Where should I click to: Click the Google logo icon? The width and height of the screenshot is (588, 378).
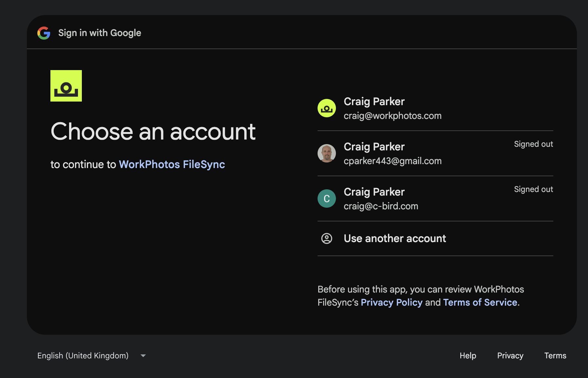[44, 33]
